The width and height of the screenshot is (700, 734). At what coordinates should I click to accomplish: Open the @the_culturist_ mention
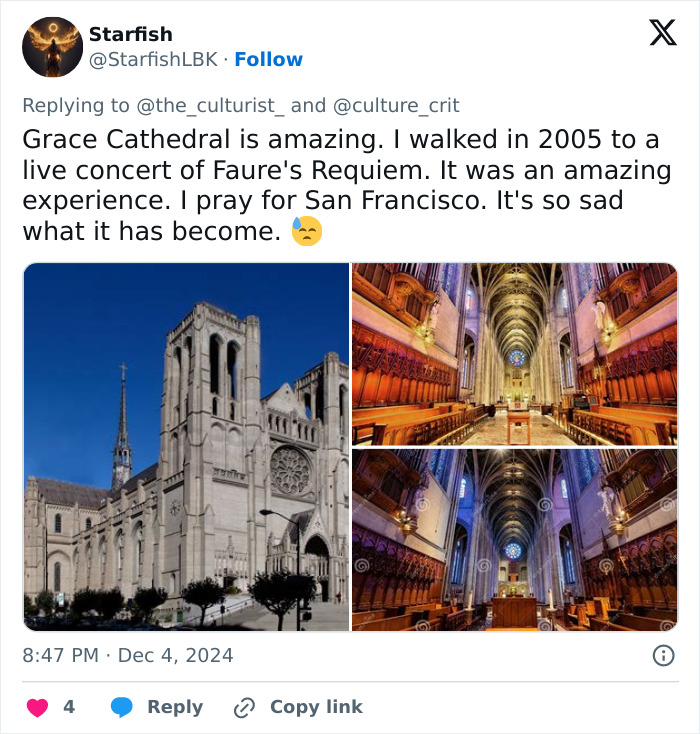coord(209,104)
